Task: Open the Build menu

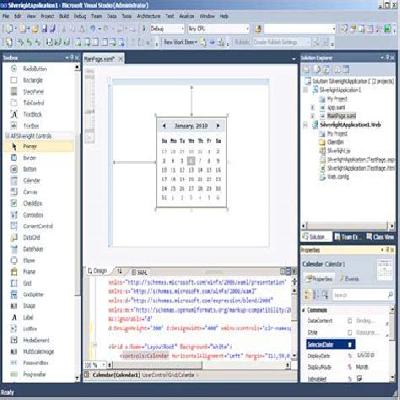Action: pos(64,16)
